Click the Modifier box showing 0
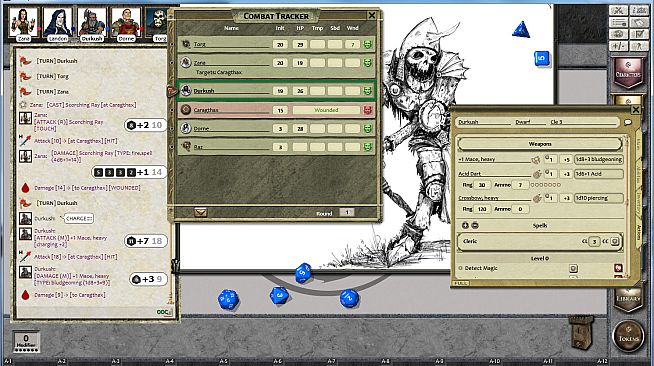654x366 pixels. click(26, 342)
